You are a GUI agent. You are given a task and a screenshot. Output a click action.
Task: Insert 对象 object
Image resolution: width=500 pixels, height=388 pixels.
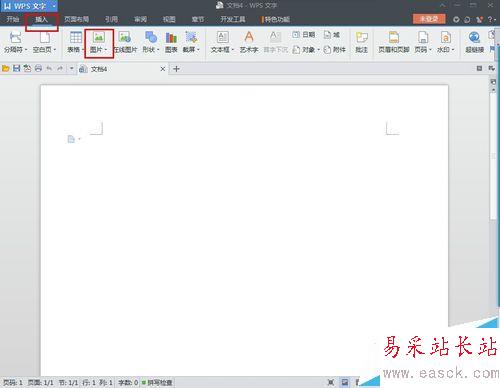[303, 50]
